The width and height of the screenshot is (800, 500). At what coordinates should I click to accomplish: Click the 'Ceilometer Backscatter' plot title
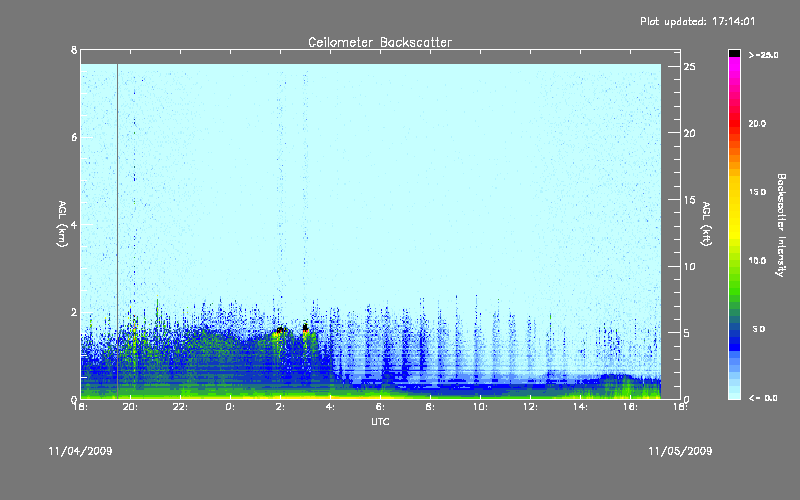pos(380,42)
